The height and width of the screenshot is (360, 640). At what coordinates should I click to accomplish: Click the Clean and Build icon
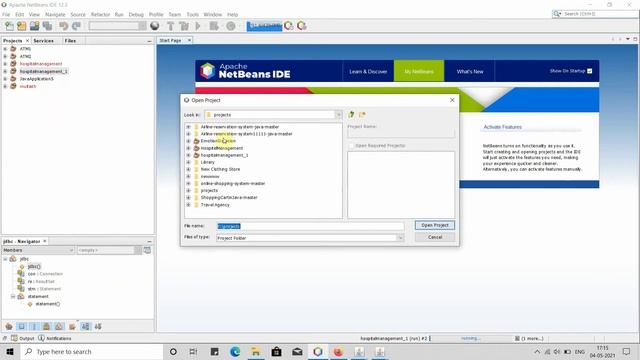pos(184,26)
